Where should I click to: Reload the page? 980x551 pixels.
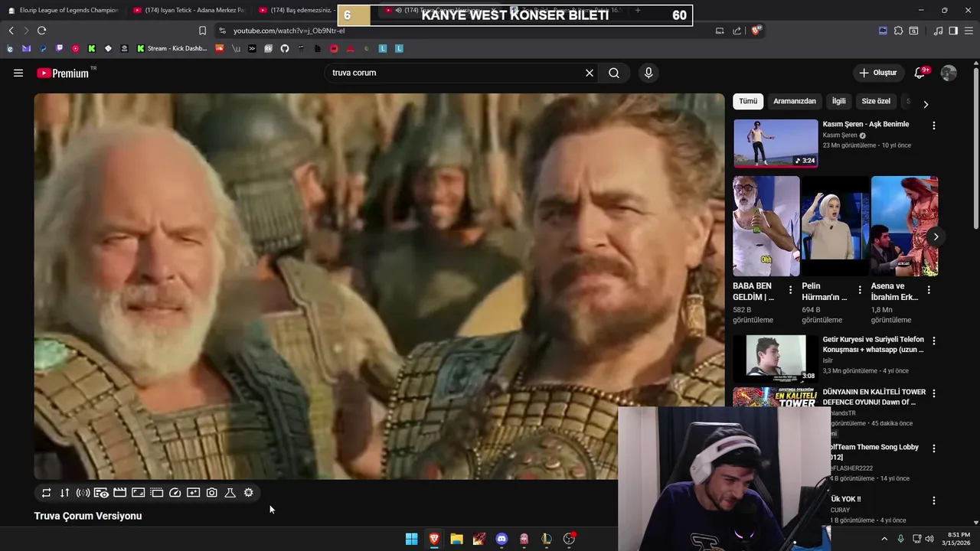41,31
